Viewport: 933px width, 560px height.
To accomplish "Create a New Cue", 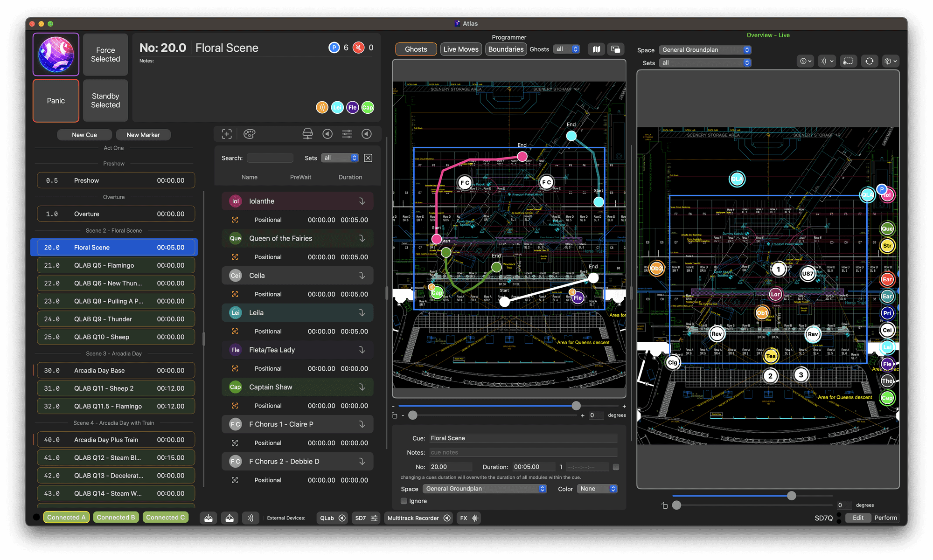I will click(84, 135).
